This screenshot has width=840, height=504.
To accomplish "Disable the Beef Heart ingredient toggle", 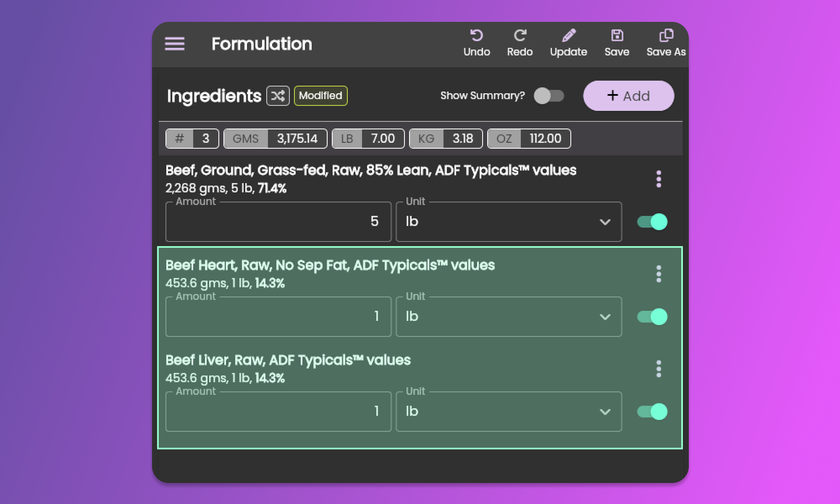I will tap(652, 317).
